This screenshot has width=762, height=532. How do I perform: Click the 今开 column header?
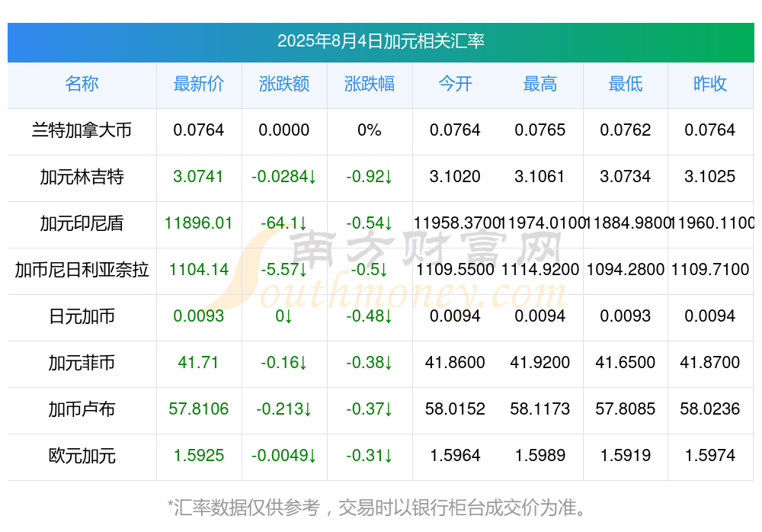[455, 84]
